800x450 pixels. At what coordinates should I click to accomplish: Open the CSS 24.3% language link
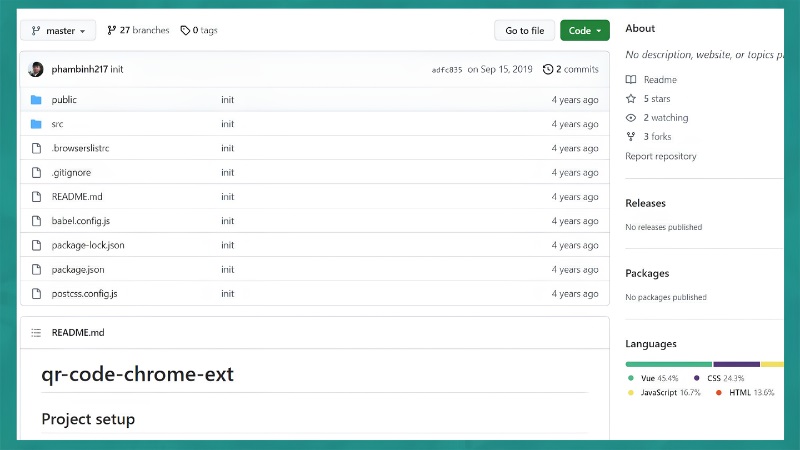click(x=719, y=378)
